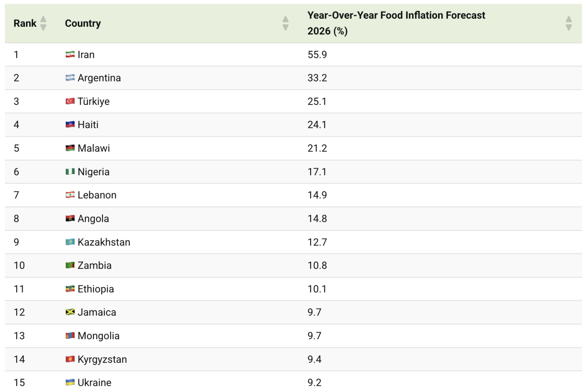Click the Nigeria flag icon
Viewport: 587px width, 392px height.
[70, 172]
